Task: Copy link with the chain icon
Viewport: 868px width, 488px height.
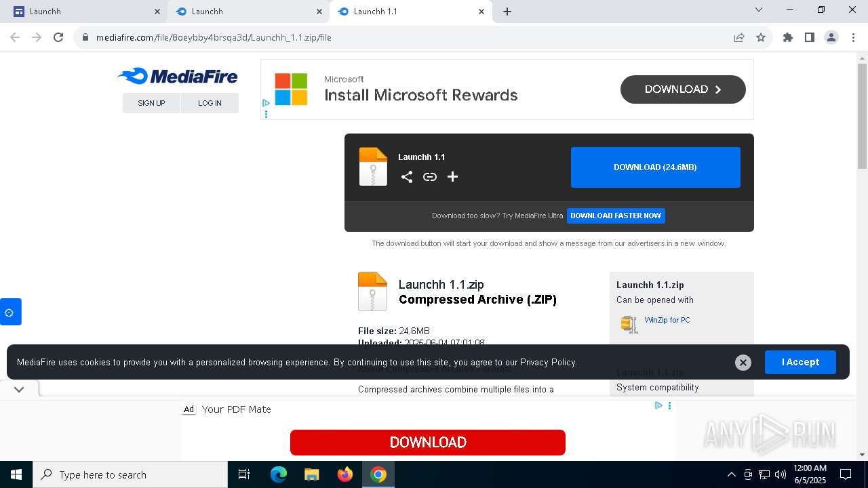Action: click(x=430, y=177)
